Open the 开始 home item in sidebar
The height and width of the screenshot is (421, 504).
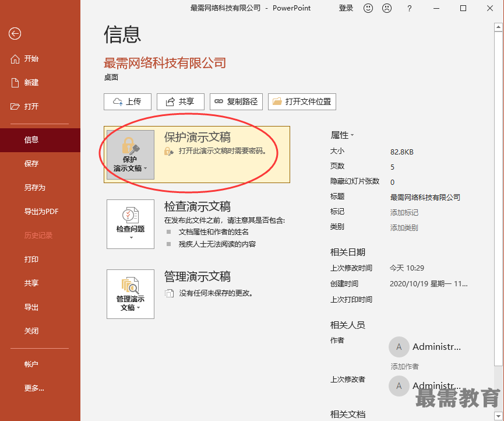(40, 59)
